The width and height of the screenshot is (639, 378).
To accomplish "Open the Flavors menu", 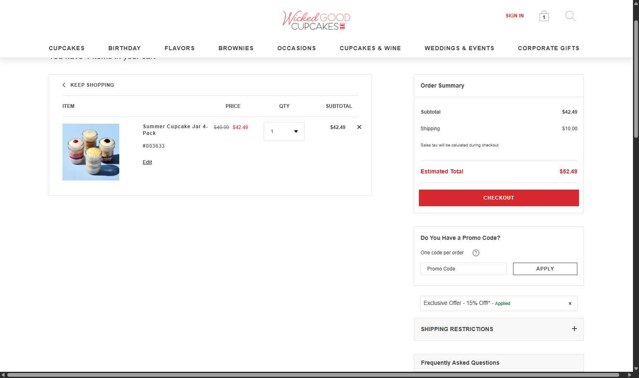I will point(180,48).
